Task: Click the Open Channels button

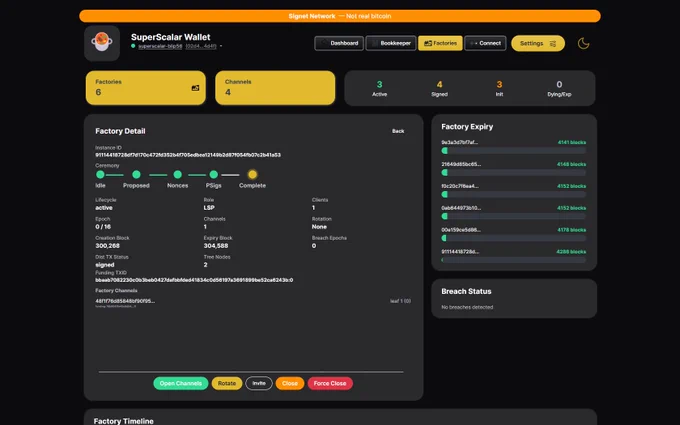Action: 180,383
